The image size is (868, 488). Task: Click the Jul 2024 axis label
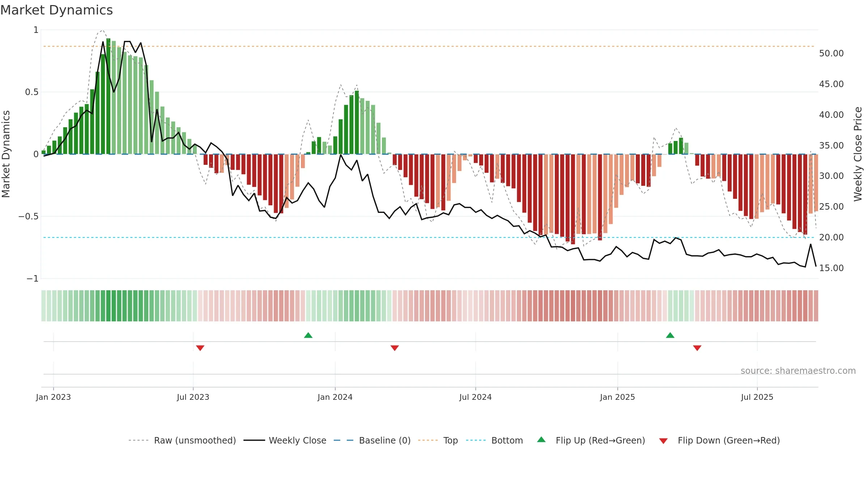[476, 397]
